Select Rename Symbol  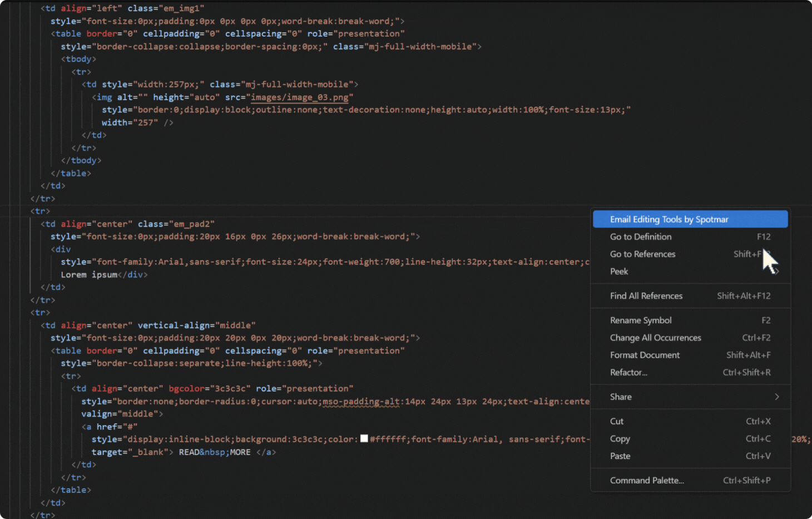(x=641, y=320)
